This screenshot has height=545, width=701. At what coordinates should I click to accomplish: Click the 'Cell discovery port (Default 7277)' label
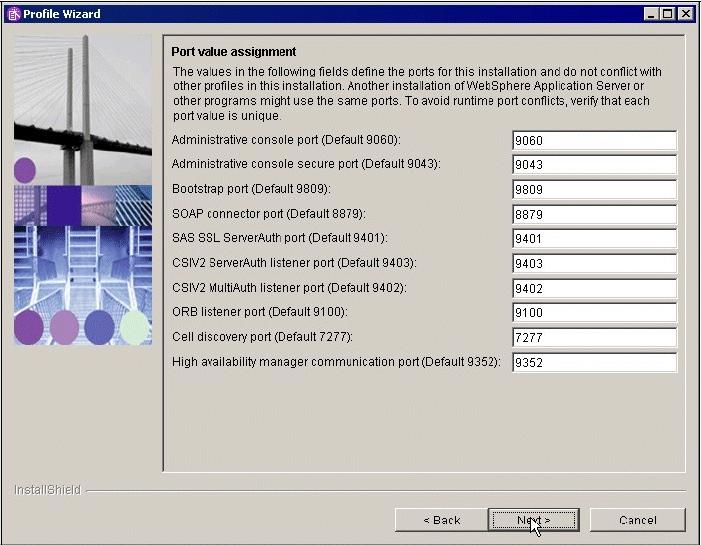(262, 337)
